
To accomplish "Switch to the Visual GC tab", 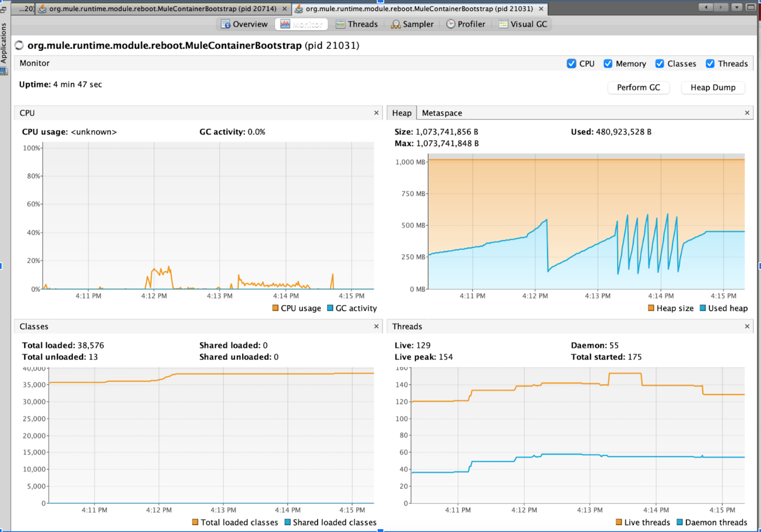I will [x=523, y=24].
